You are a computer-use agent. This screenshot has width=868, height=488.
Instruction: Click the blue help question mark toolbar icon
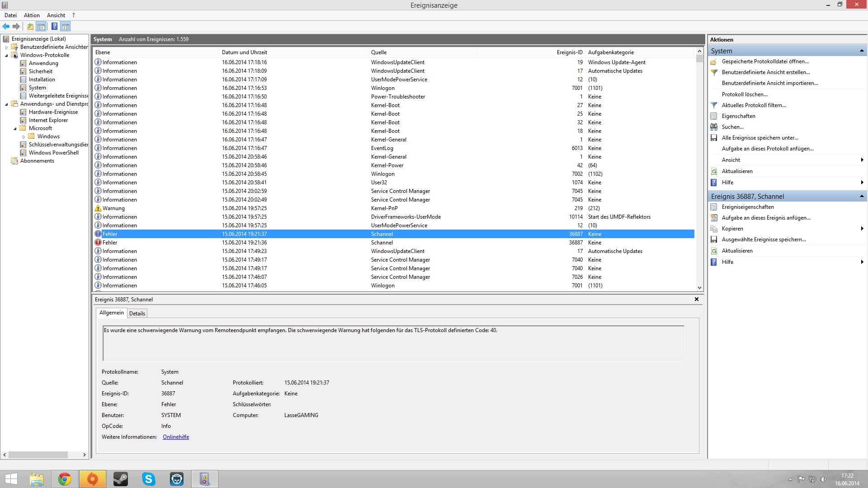coord(54,26)
